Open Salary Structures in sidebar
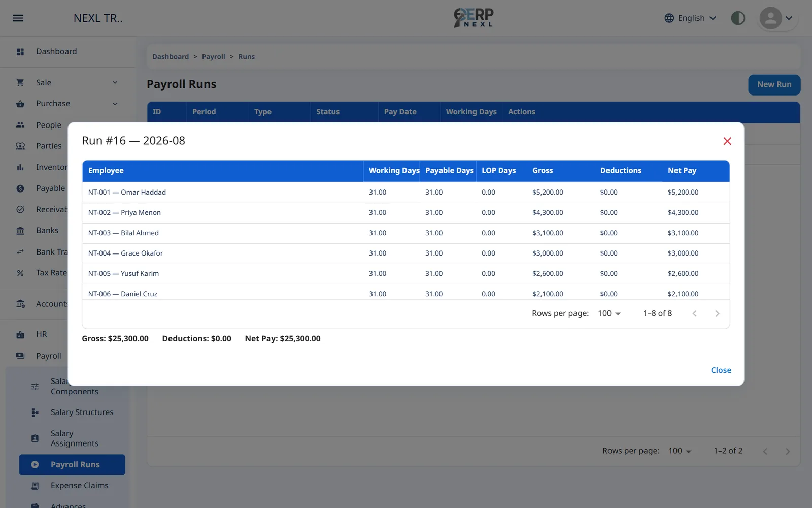Screen dimensions: 812x508 (x=72, y=412)
